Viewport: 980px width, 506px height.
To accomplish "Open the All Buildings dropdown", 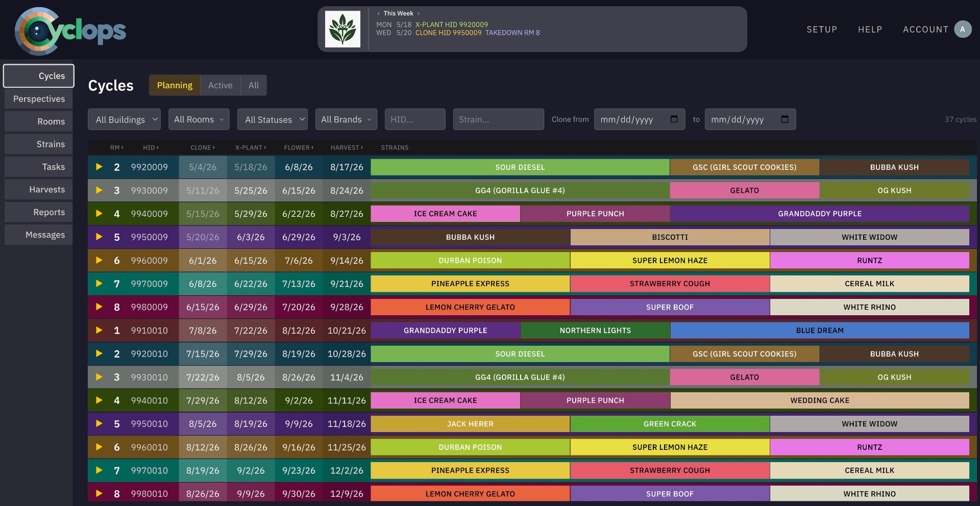I will point(124,119).
